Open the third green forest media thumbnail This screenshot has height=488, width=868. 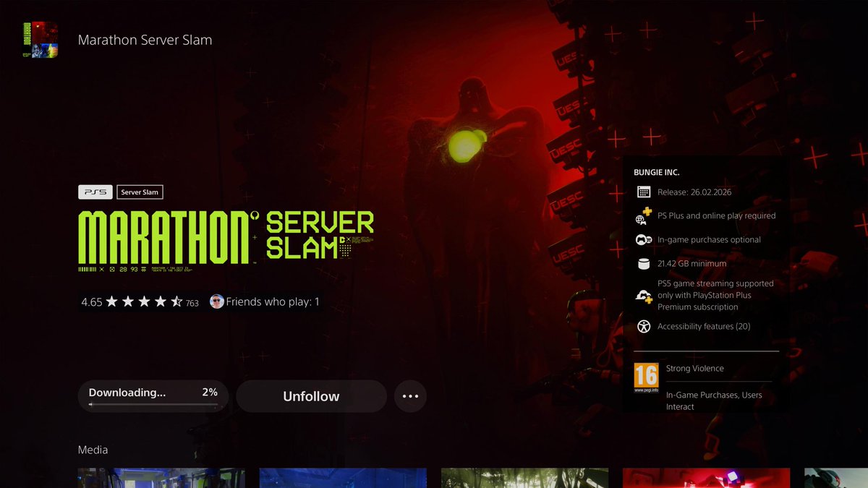(524, 478)
